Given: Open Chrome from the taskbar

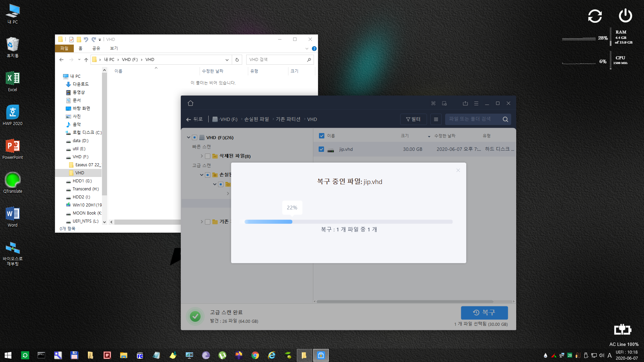Looking at the screenshot, I should coord(255,355).
